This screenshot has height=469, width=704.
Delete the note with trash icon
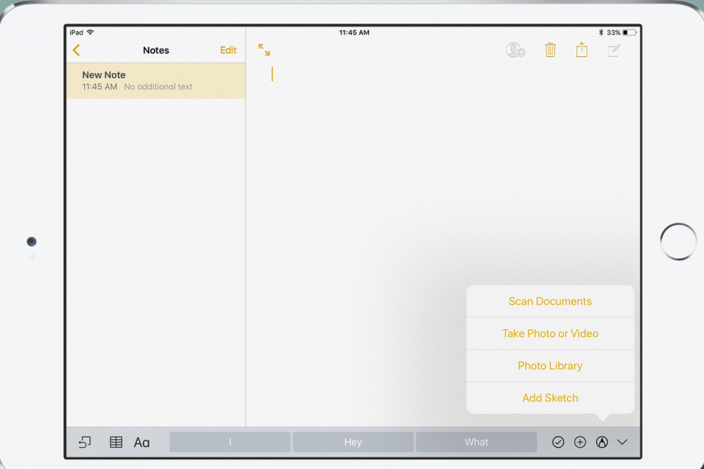click(550, 50)
